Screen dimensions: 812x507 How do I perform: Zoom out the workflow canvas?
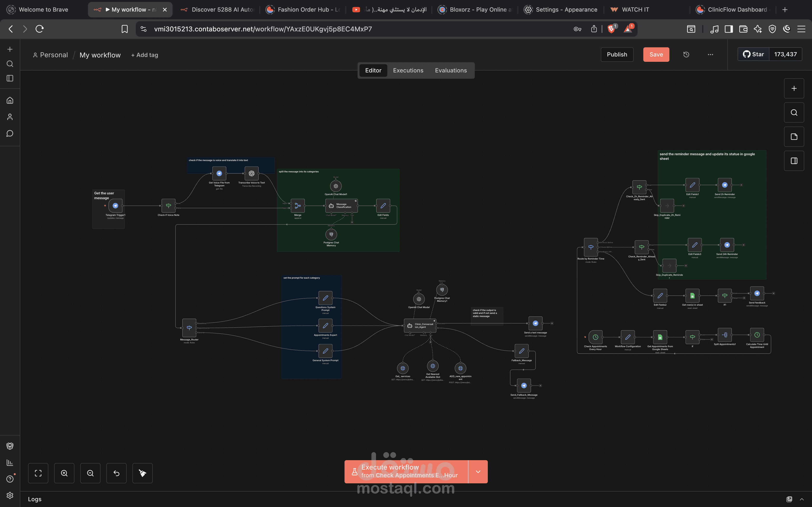(x=90, y=473)
